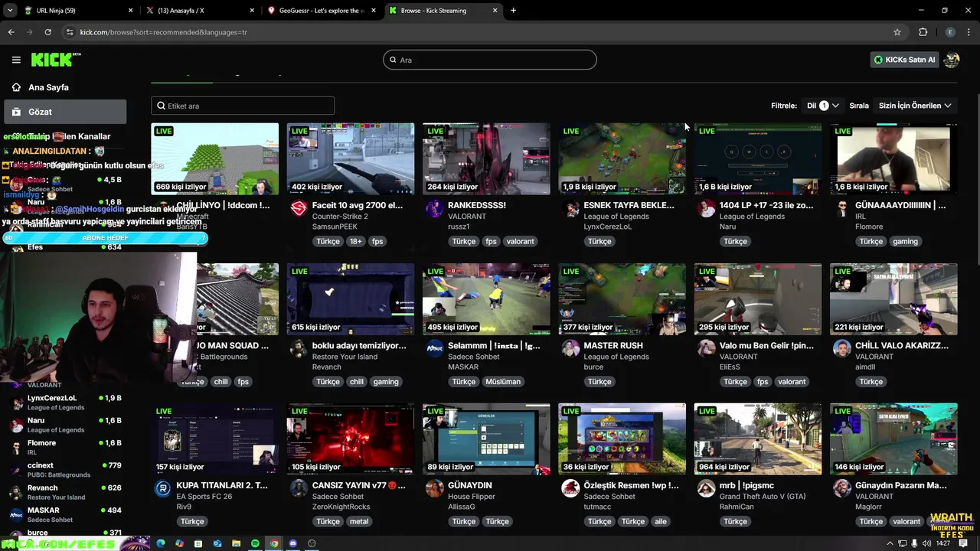Click gaming tag on GÜNAAAAYDIIIIIIN card
The height and width of the screenshot is (551, 980).
[x=905, y=241]
